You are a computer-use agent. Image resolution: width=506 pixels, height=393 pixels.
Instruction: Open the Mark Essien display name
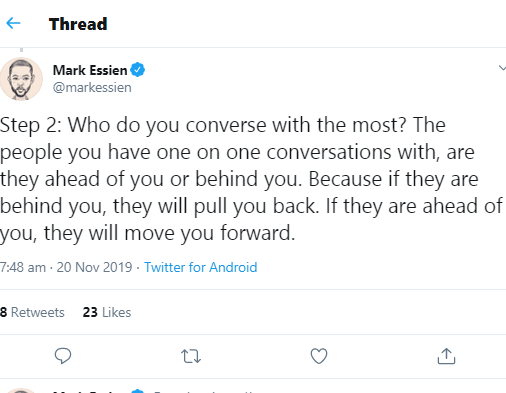click(x=90, y=70)
